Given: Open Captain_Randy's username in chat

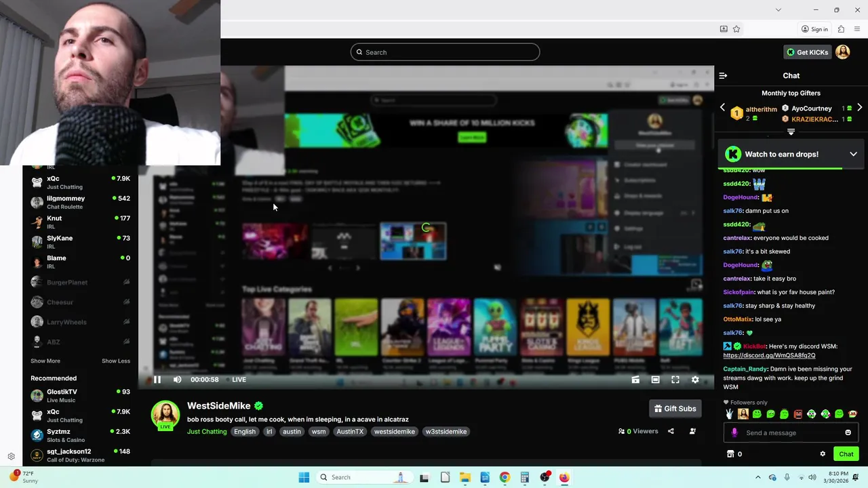Looking at the screenshot, I should (745, 369).
